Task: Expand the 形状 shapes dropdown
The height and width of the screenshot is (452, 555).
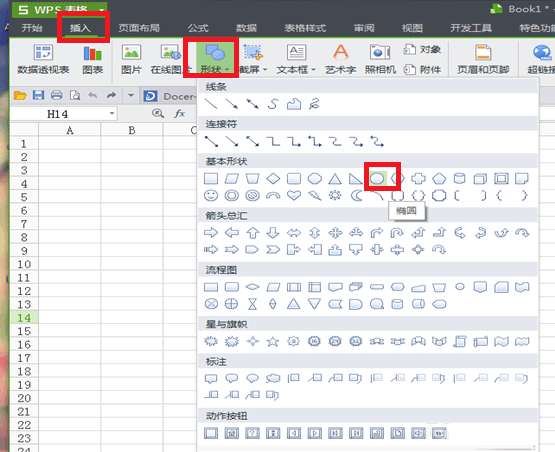Action: point(215,59)
